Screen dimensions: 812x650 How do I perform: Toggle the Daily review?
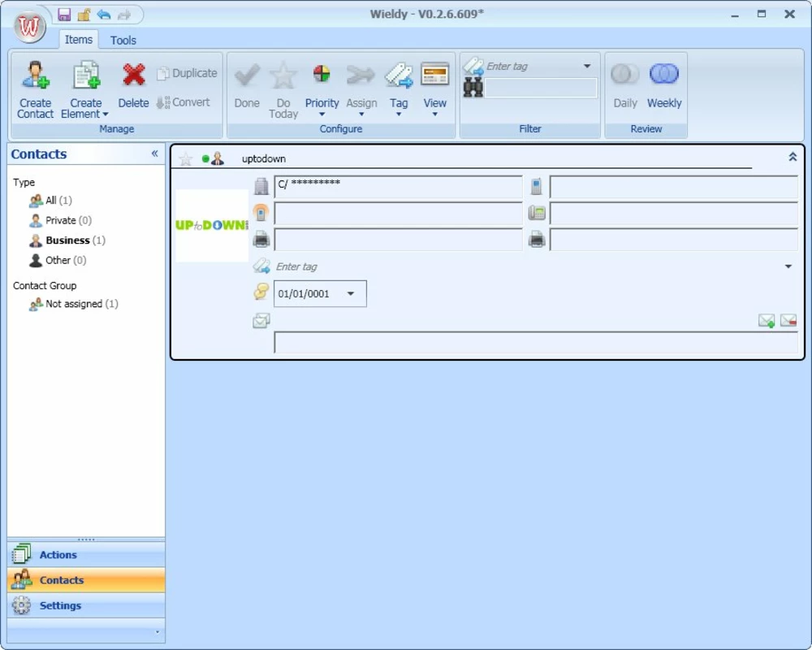[x=625, y=85]
